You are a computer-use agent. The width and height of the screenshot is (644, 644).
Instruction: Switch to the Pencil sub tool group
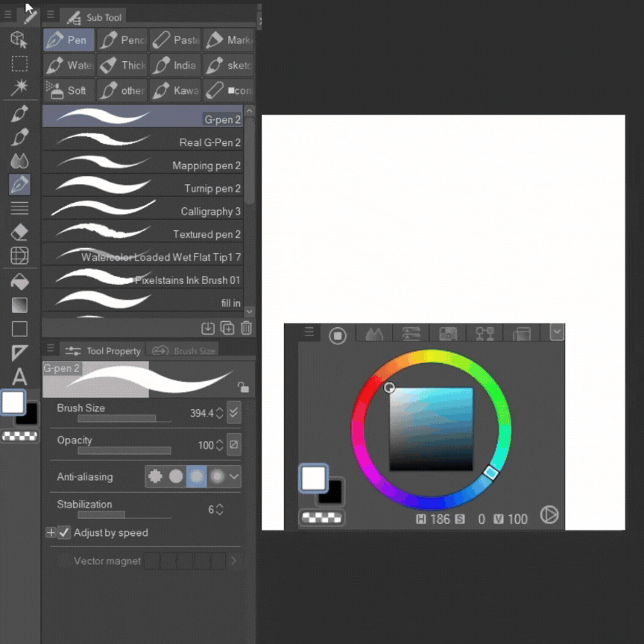pos(122,40)
